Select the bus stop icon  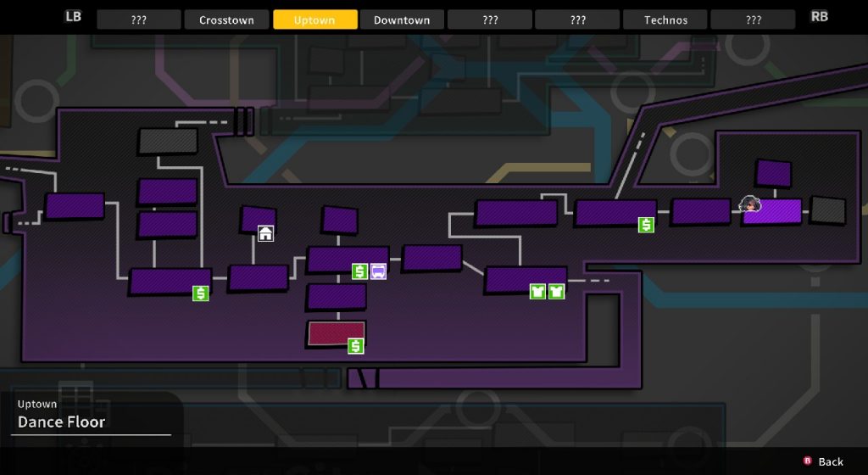(378, 271)
